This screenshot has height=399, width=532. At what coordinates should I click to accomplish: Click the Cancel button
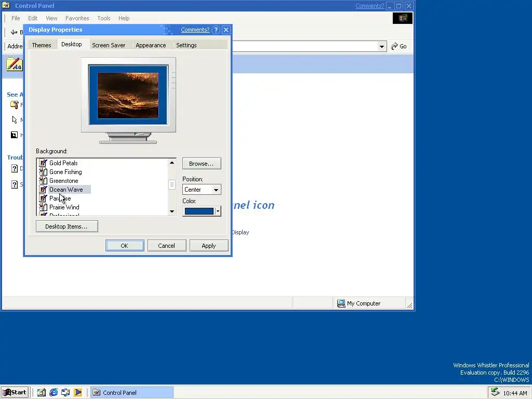(x=167, y=246)
